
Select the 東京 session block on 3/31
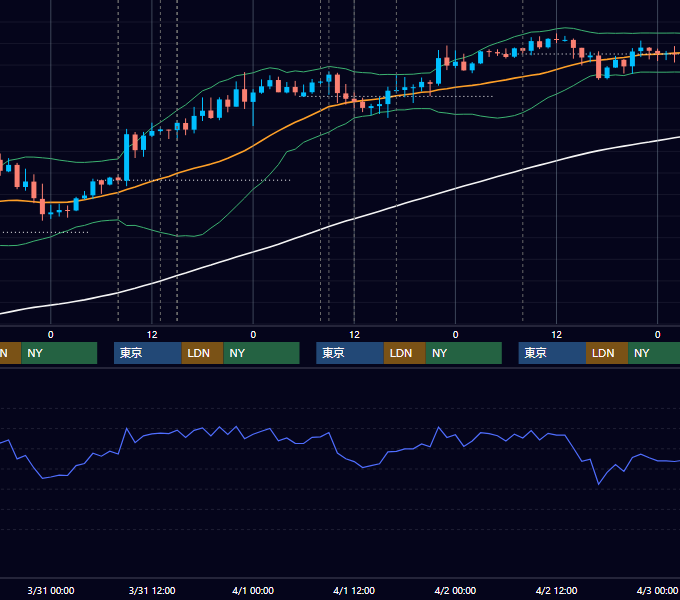[147, 353]
